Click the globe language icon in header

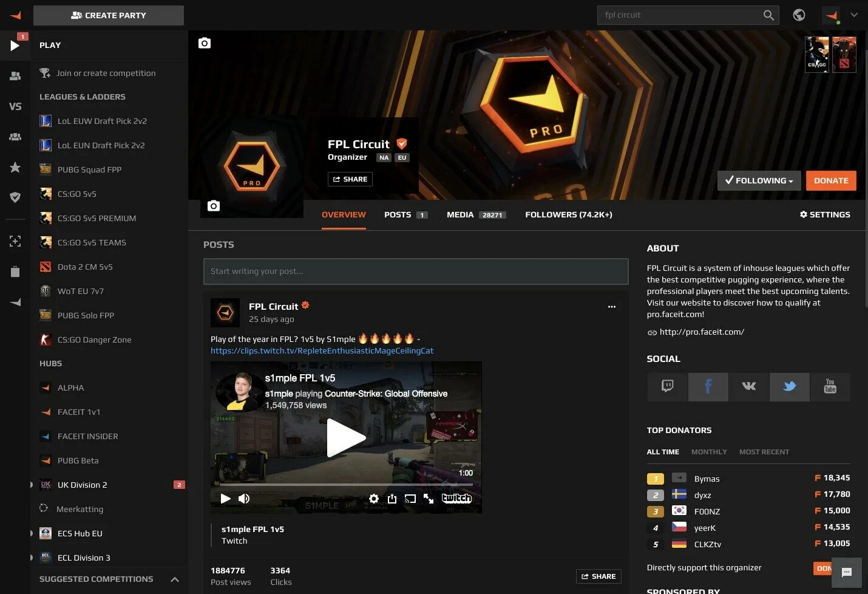(799, 15)
